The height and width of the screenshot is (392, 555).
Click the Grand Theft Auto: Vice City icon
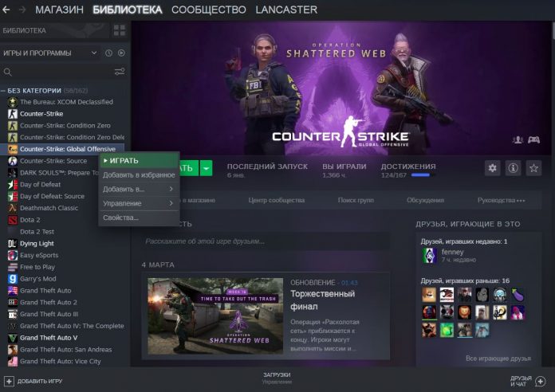[x=13, y=361]
